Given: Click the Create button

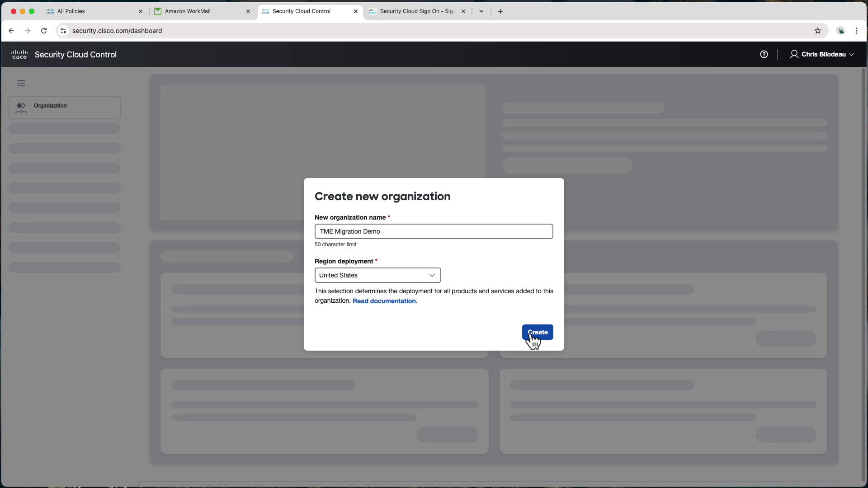Looking at the screenshot, I should click(538, 332).
